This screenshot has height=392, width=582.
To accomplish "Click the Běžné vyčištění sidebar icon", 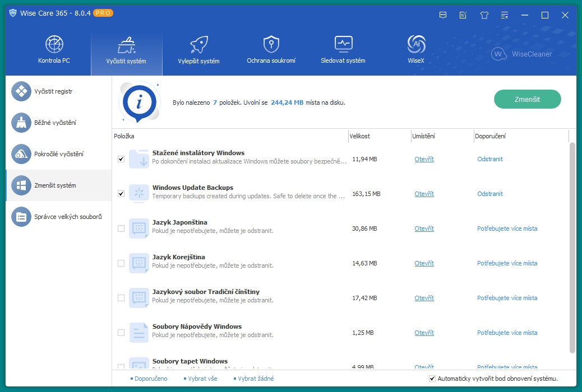I will coord(21,123).
